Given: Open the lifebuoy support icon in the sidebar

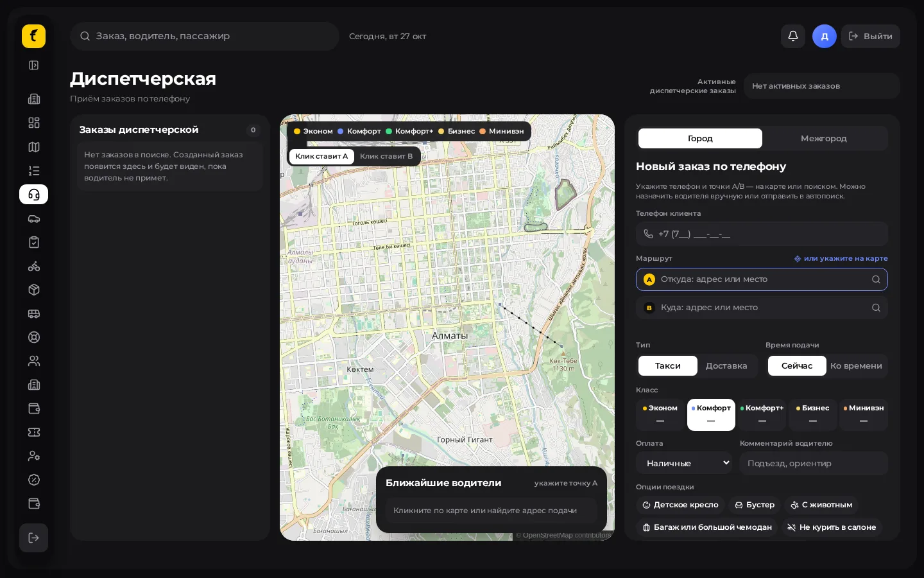Looking at the screenshot, I should (34, 337).
